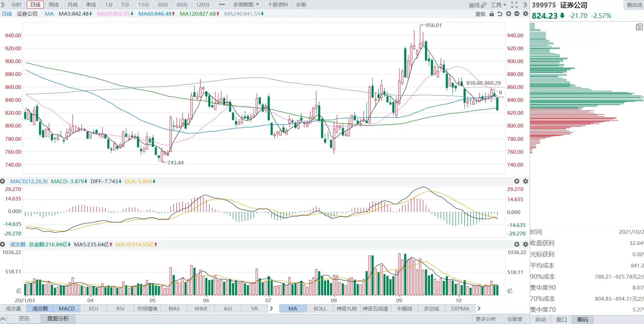Expand 成交额 indicator dropdown arrow

[x=3, y=244]
